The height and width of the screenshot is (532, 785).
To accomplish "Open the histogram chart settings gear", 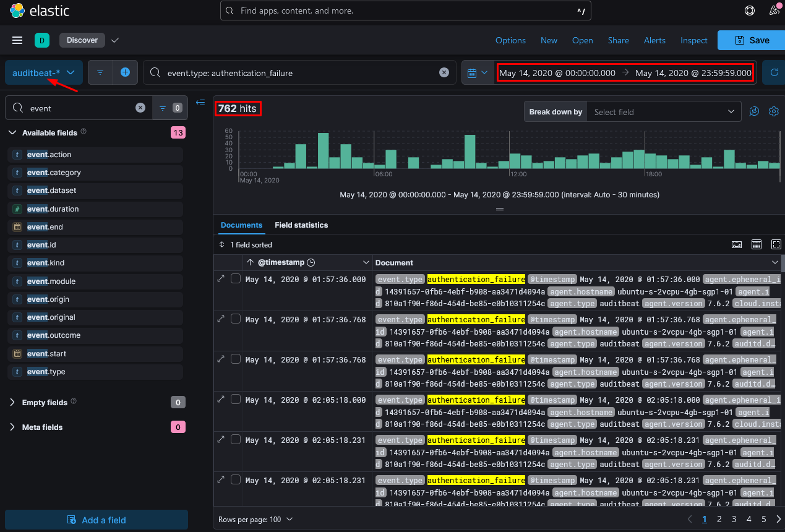I will [x=773, y=112].
